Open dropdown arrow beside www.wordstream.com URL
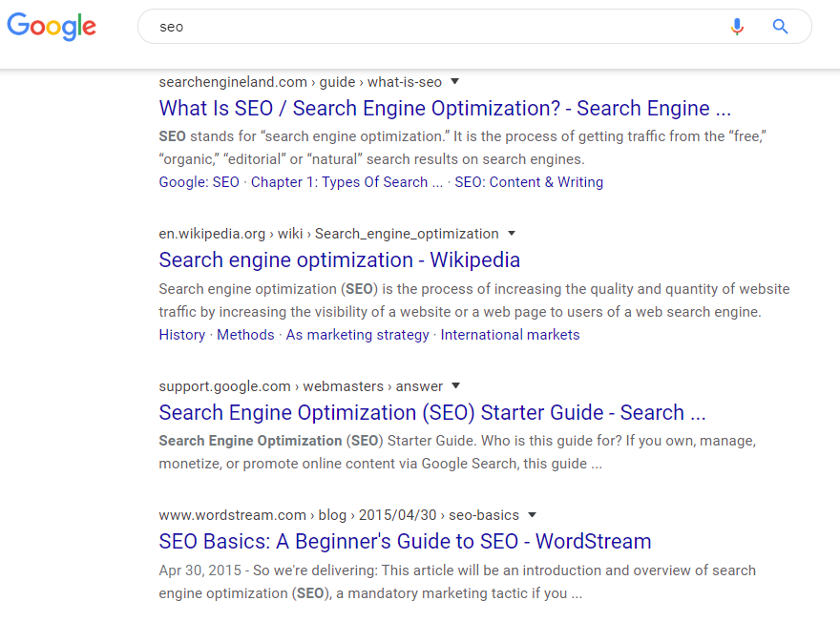This screenshot has width=840, height=622. 532,514
